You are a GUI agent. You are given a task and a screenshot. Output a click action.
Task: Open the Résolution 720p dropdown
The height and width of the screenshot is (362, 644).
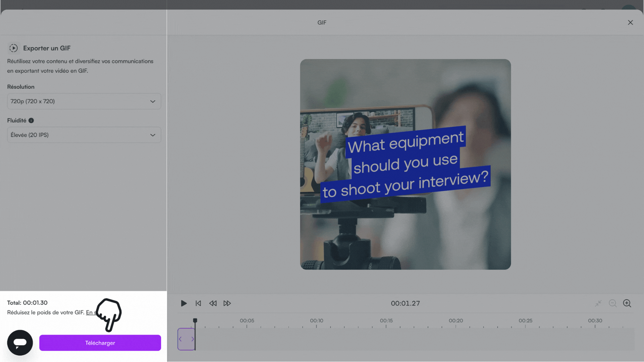pos(84,101)
